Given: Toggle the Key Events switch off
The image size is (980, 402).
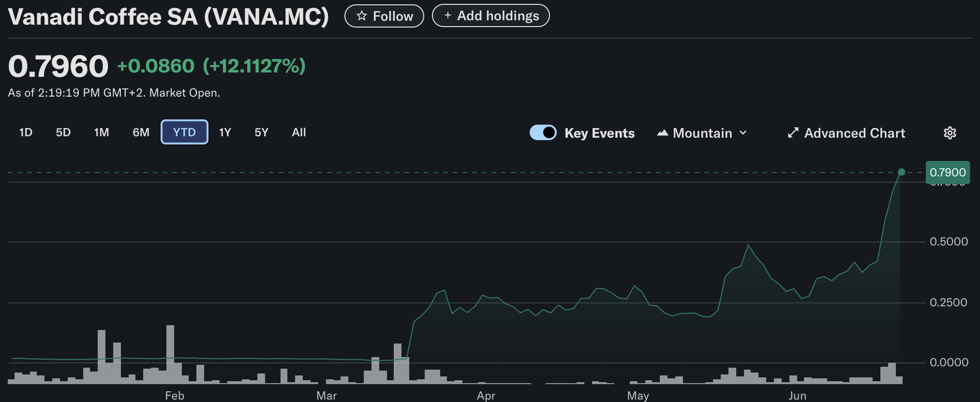Looking at the screenshot, I should click(x=543, y=132).
